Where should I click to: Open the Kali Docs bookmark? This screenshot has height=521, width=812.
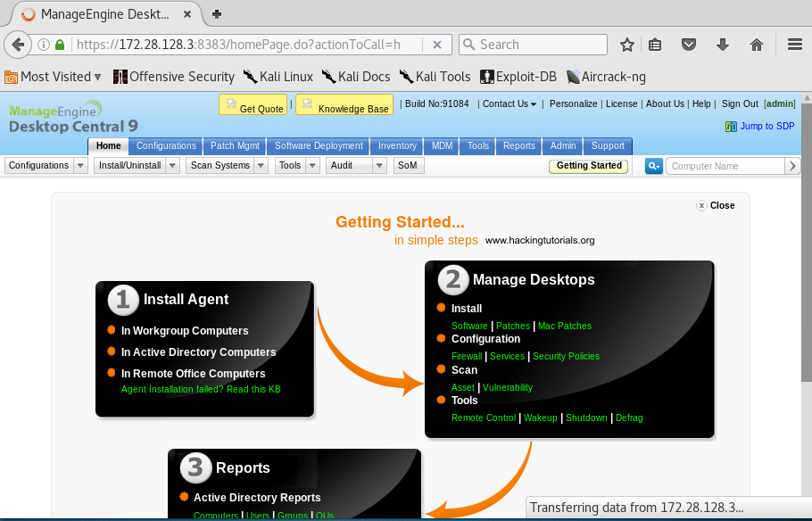tap(356, 77)
